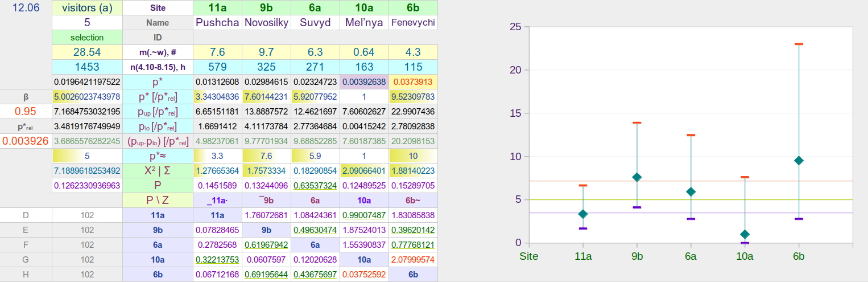Click the "P \ Z" matrix header cell
Image resolution: width=868 pixels, height=282 pixels.
click(158, 200)
